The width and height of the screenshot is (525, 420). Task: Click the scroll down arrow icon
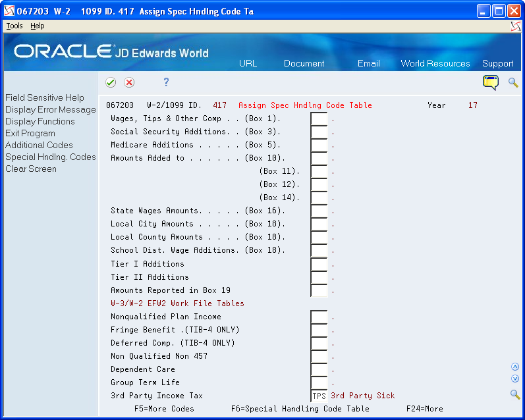tap(515, 379)
